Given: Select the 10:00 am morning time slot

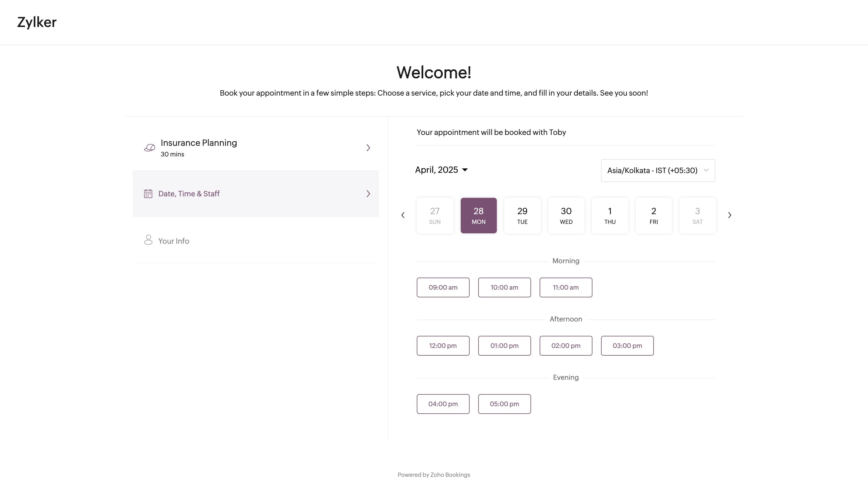Looking at the screenshot, I should (504, 287).
